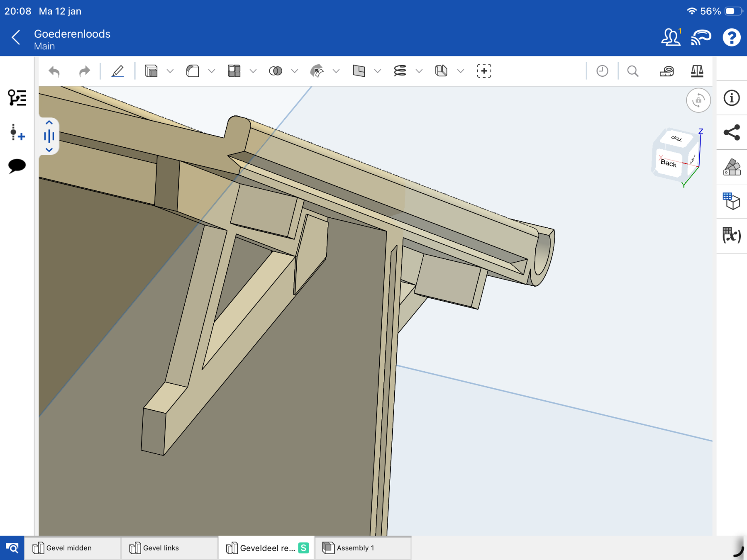This screenshot has height=560, width=747.
Task: Select the Fillet tool
Action: pos(193,71)
